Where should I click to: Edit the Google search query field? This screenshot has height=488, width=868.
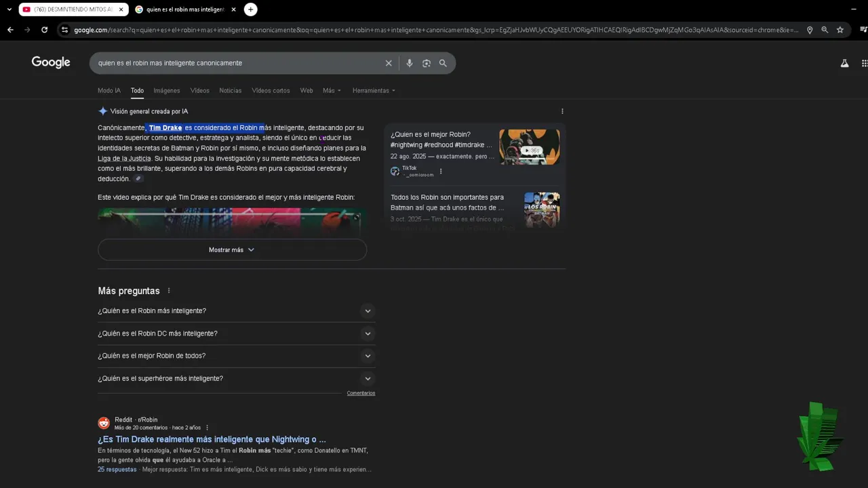pyautogui.click(x=237, y=63)
